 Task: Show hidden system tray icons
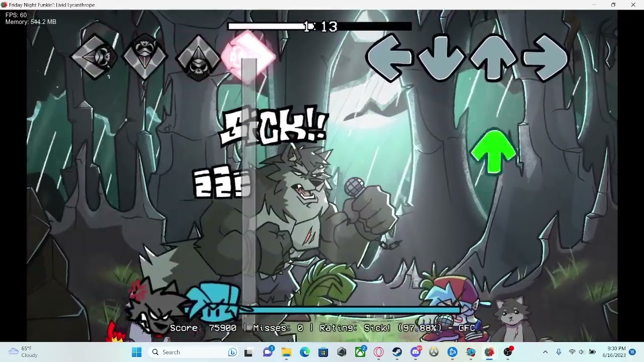point(545,352)
